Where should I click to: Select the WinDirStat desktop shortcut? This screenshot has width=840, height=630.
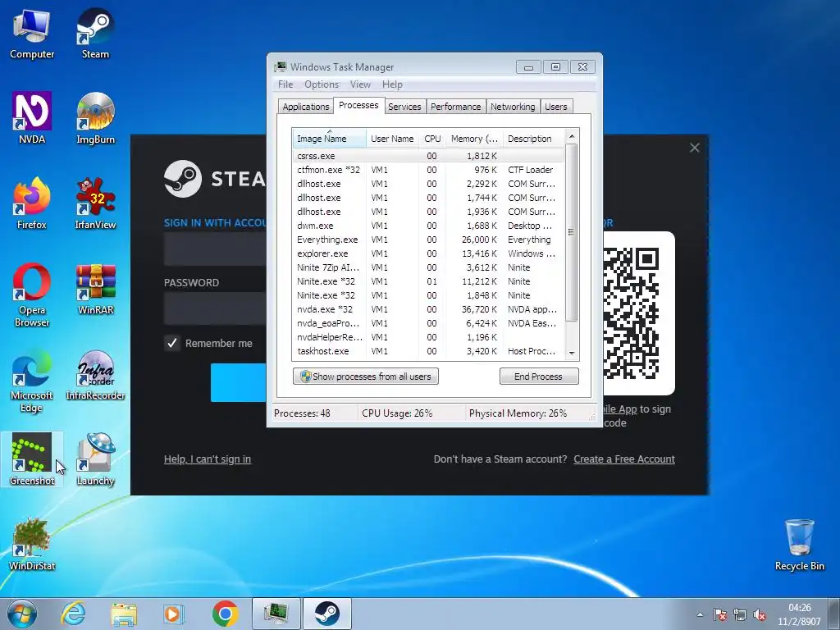(x=32, y=545)
